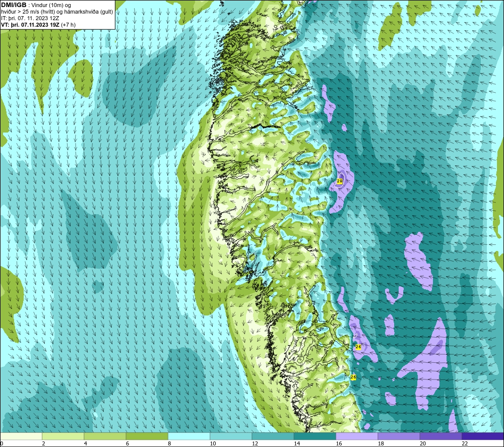504x447 pixels.
Task: Click the scale value "14"
Action: click(297, 443)
